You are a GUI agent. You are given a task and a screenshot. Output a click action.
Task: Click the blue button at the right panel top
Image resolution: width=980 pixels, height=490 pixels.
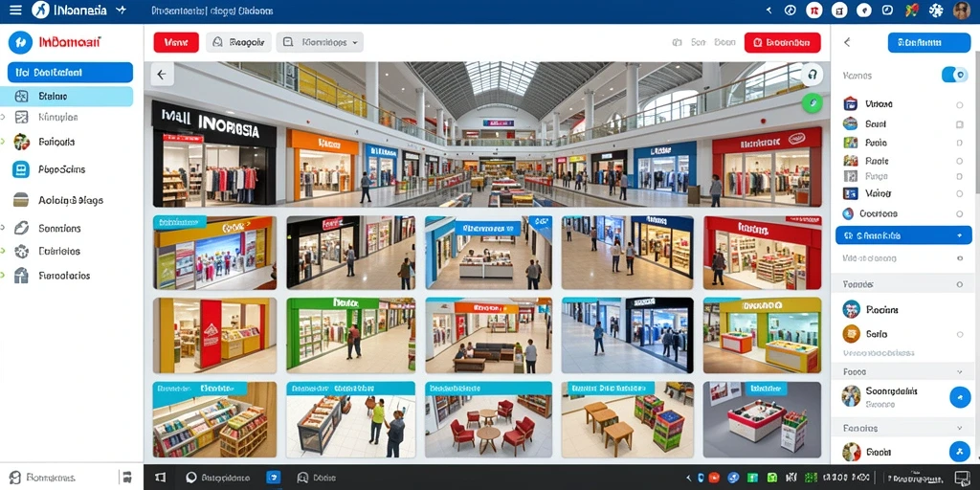coord(928,42)
